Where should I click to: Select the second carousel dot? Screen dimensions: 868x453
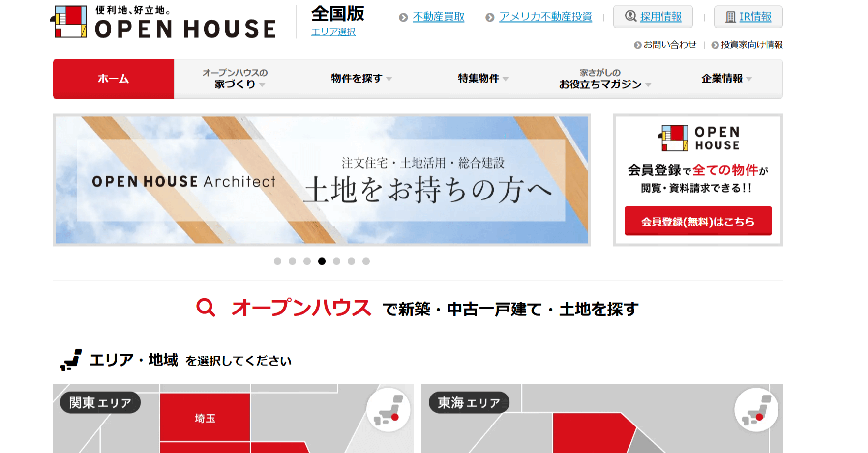pos(292,261)
